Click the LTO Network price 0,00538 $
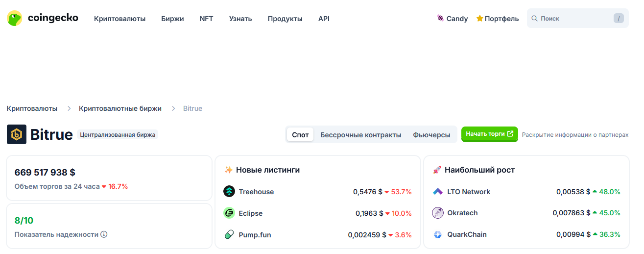 click(x=573, y=192)
